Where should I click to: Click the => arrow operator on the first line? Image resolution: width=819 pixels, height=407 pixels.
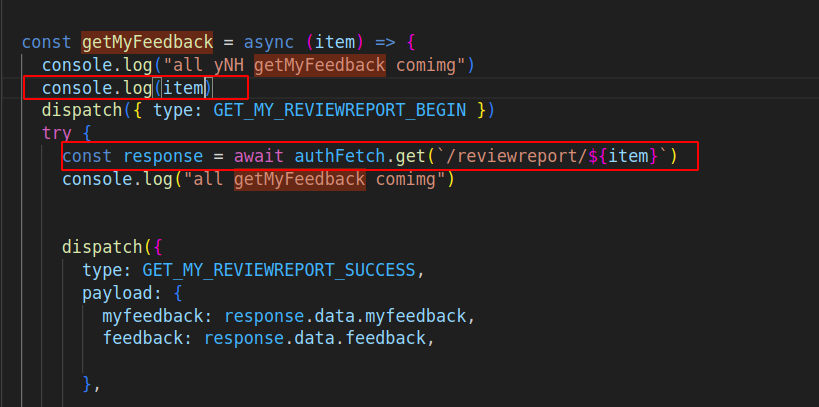pos(381,43)
